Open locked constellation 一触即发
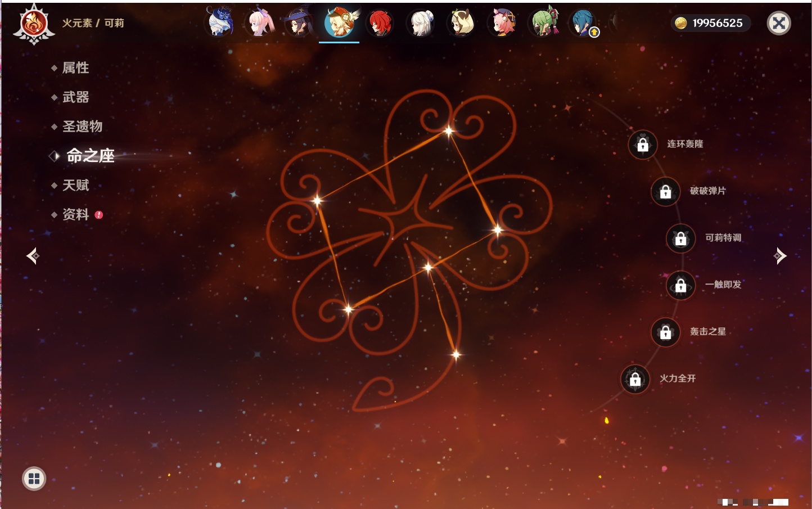Viewport: 812px width, 509px height. pyautogui.click(x=680, y=285)
